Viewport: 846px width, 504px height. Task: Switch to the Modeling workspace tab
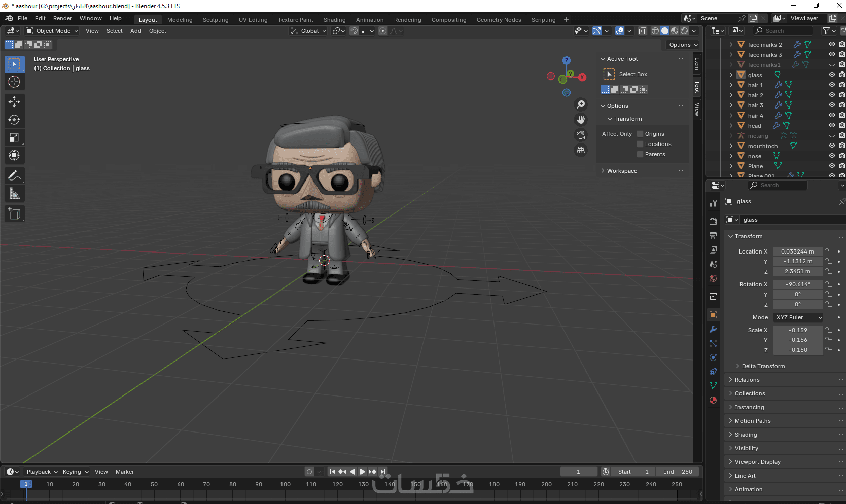[180, 20]
